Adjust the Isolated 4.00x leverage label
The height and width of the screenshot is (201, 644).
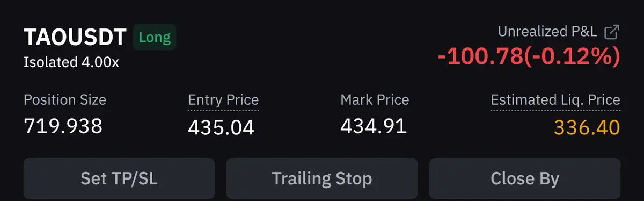(71, 62)
